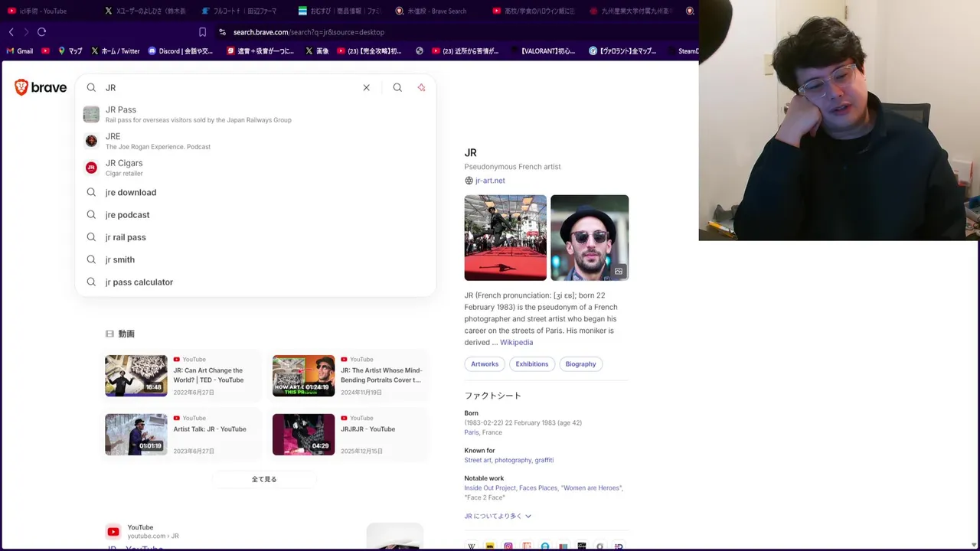Open the ホーム / Twitter bookmark
This screenshot has height=551, width=980.
tap(115, 51)
